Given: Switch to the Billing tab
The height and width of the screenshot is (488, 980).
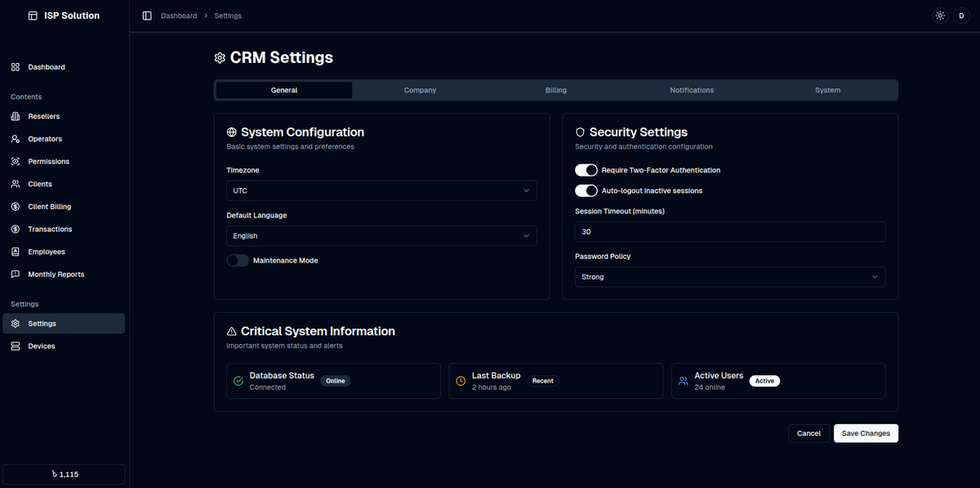Looking at the screenshot, I should point(555,90).
